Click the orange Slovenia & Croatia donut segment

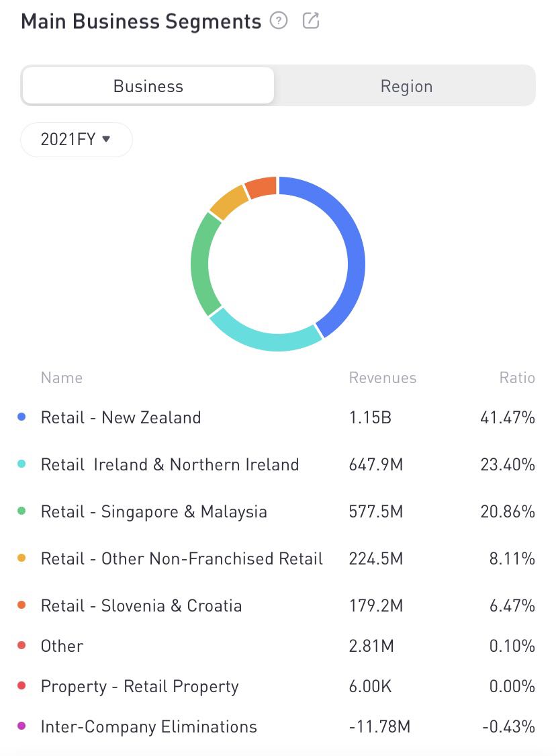point(261,187)
